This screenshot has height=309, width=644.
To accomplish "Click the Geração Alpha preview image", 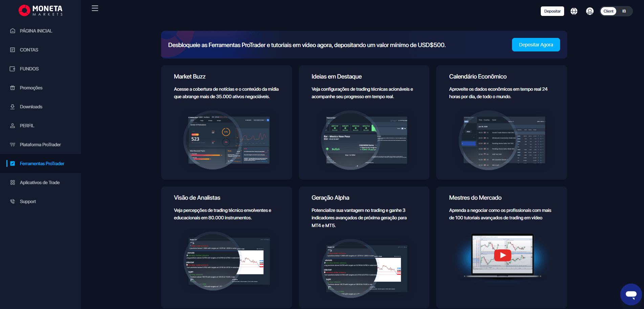I will point(364,268).
